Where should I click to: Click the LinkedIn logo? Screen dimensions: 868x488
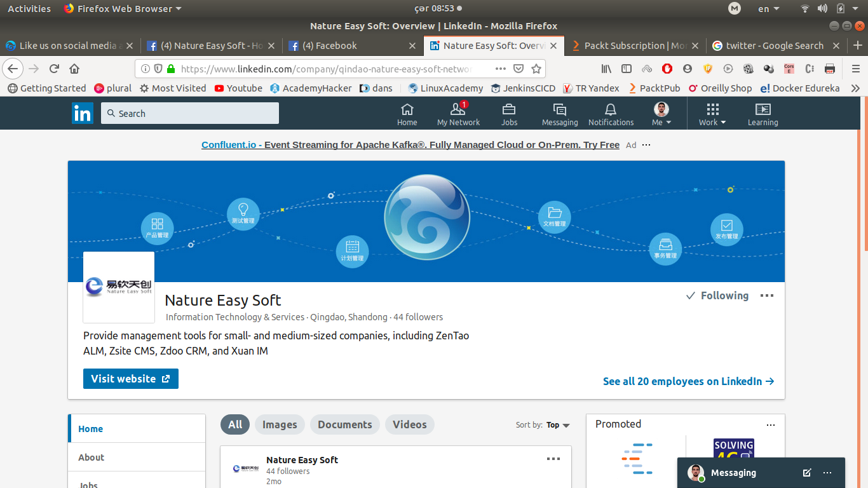click(x=83, y=113)
